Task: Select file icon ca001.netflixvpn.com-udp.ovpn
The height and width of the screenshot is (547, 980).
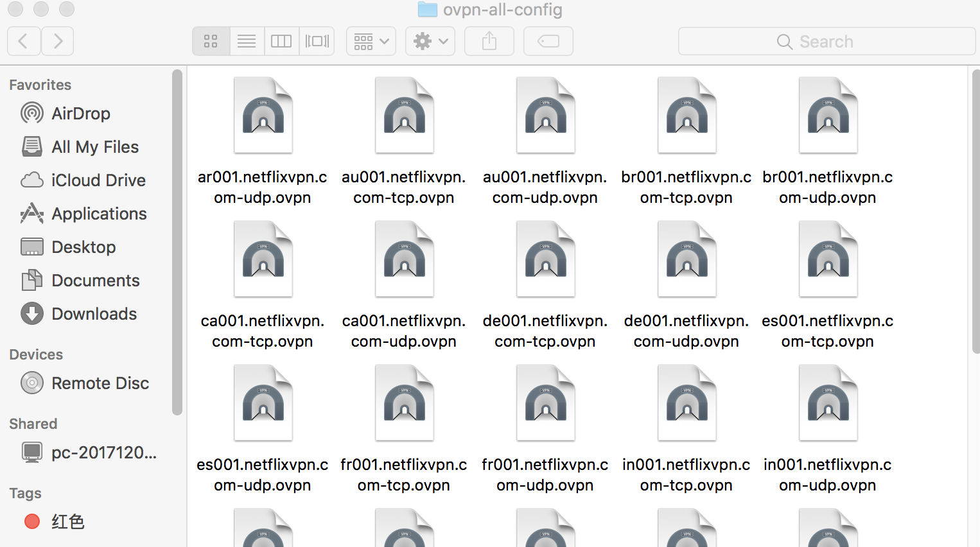Action: pyautogui.click(x=405, y=259)
